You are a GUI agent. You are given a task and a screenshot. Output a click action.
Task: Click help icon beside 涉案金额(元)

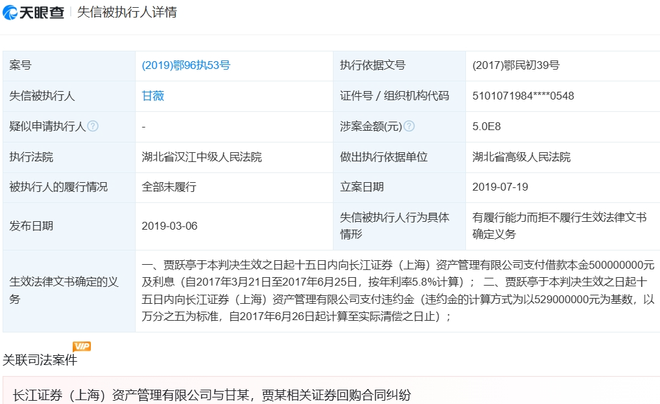(409, 127)
